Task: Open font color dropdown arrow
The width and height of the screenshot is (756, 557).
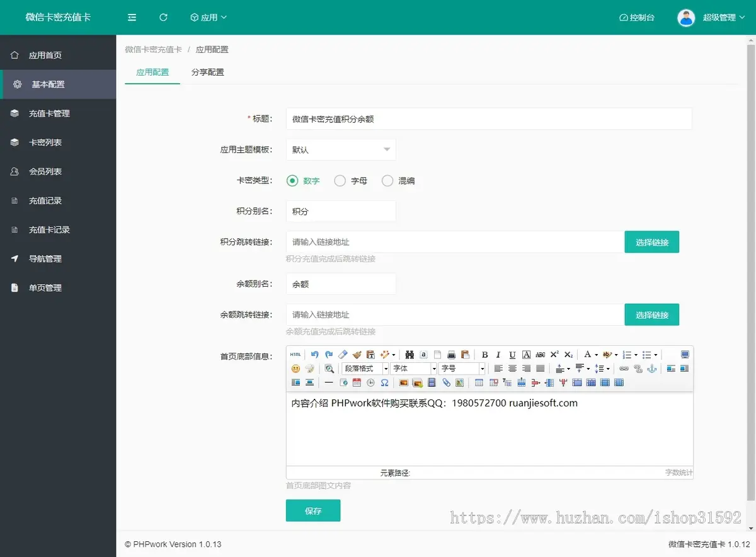Action: [x=596, y=355]
